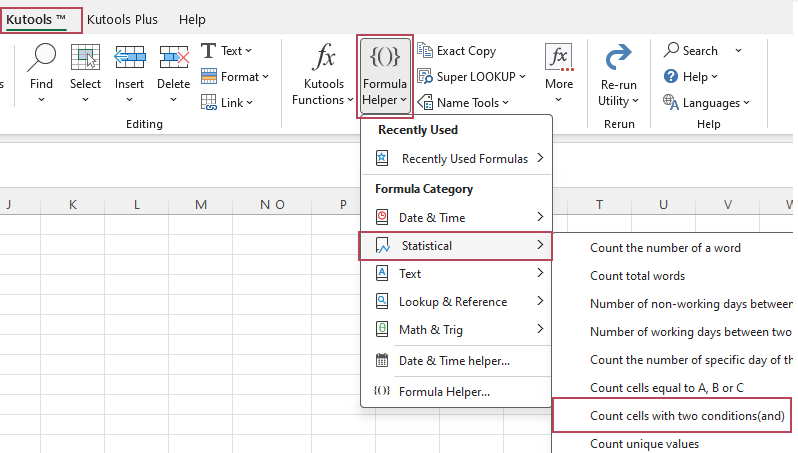The height and width of the screenshot is (453, 798).
Task: Choose Count the number of specific day
Action: click(x=691, y=360)
